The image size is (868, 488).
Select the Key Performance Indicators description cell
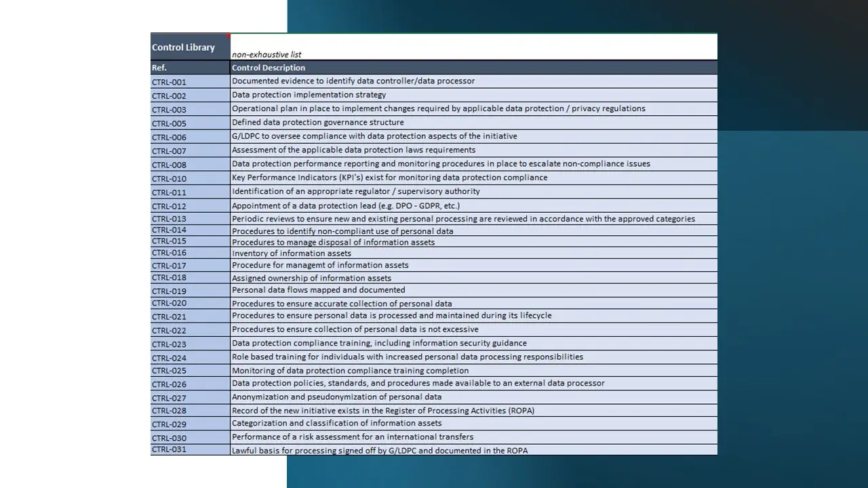click(389, 178)
